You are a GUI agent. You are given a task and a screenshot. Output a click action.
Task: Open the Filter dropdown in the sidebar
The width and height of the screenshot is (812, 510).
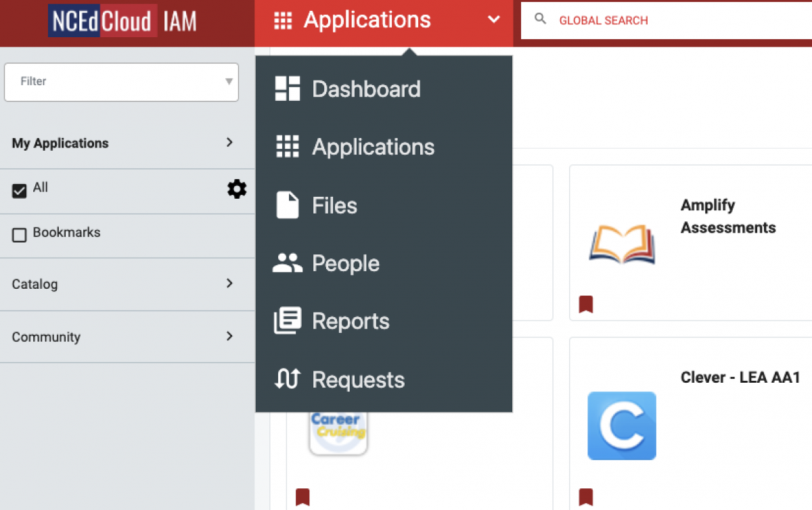click(x=121, y=82)
